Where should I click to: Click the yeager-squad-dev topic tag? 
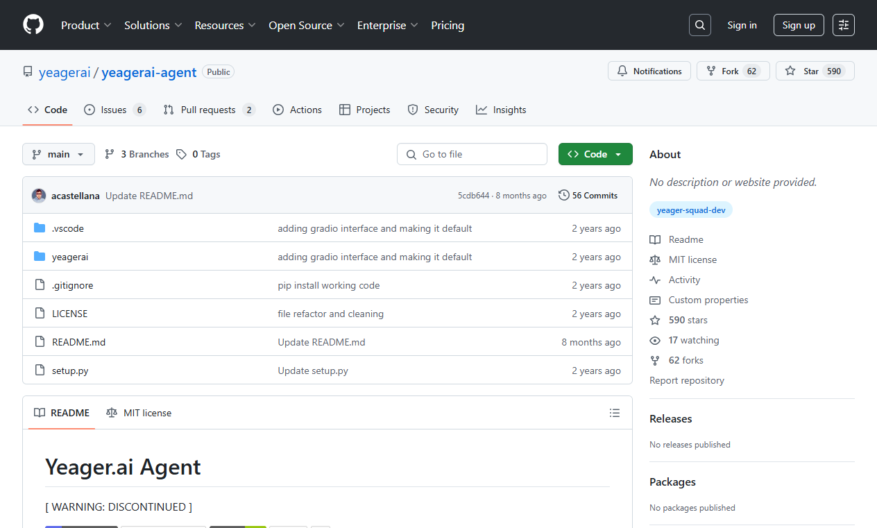point(691,210)
